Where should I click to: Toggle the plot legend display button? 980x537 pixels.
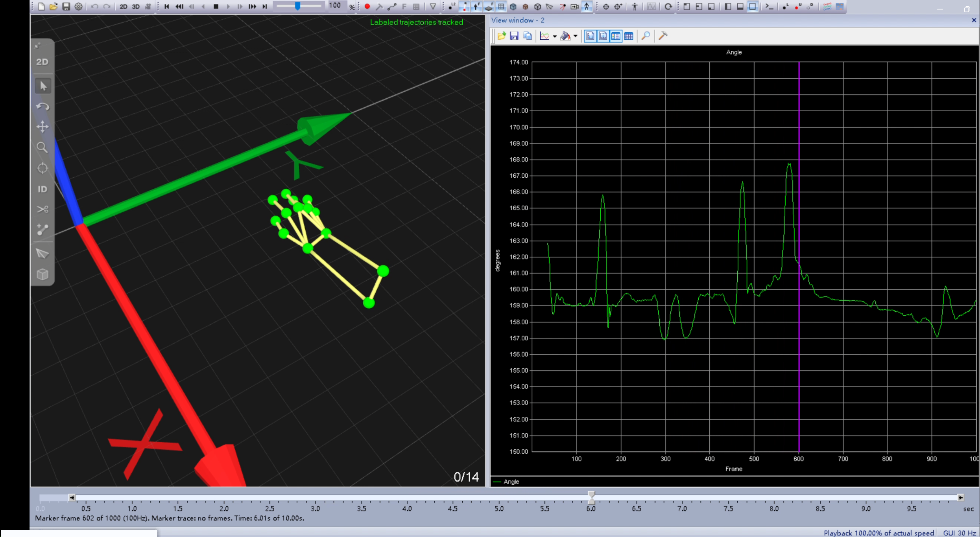616,36
